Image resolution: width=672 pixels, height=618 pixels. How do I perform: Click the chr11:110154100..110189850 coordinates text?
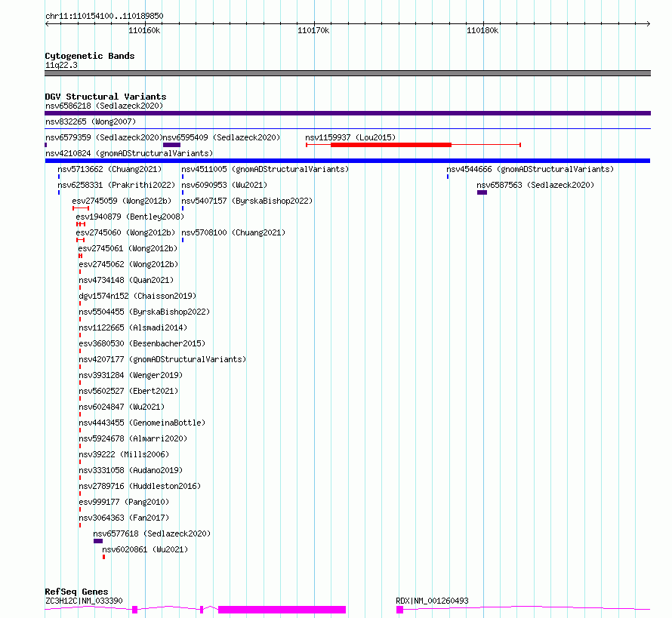[104, 16]
